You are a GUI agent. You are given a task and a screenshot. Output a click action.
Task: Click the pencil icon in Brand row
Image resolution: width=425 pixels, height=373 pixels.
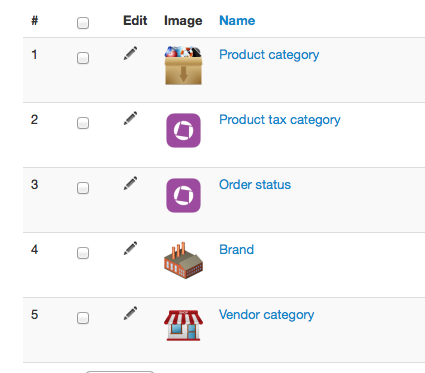point(130,249)
